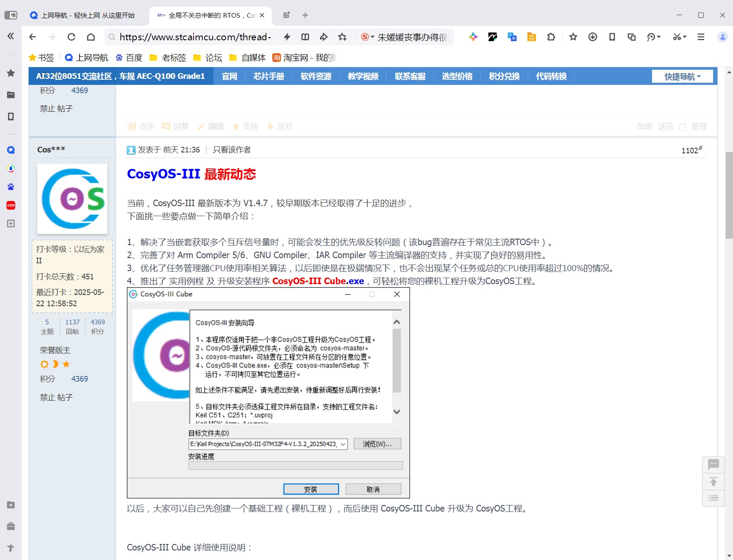The image size is (733, 560).
Task: Close the RTOS thread tab
Action: click(262, 15)
